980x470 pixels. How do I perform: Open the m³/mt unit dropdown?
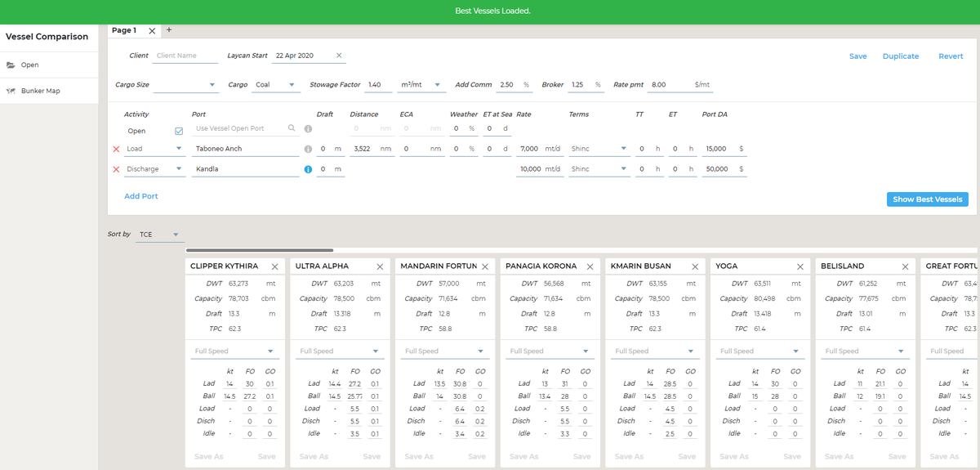tap(421, 84)
